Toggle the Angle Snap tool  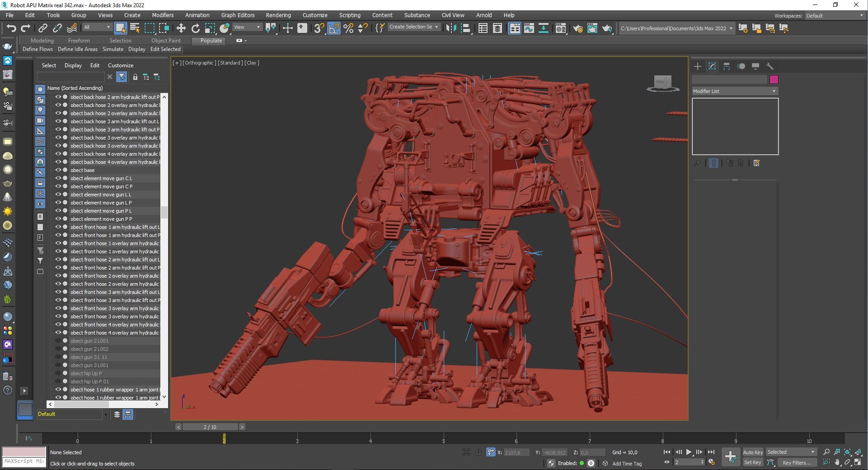point(334,28)
